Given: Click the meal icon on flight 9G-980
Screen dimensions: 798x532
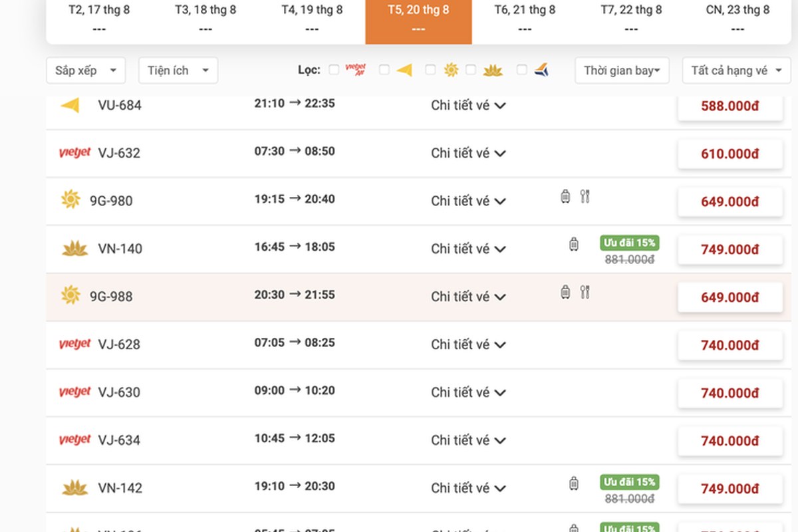Looking at the screenshot, I should point(585,196).
